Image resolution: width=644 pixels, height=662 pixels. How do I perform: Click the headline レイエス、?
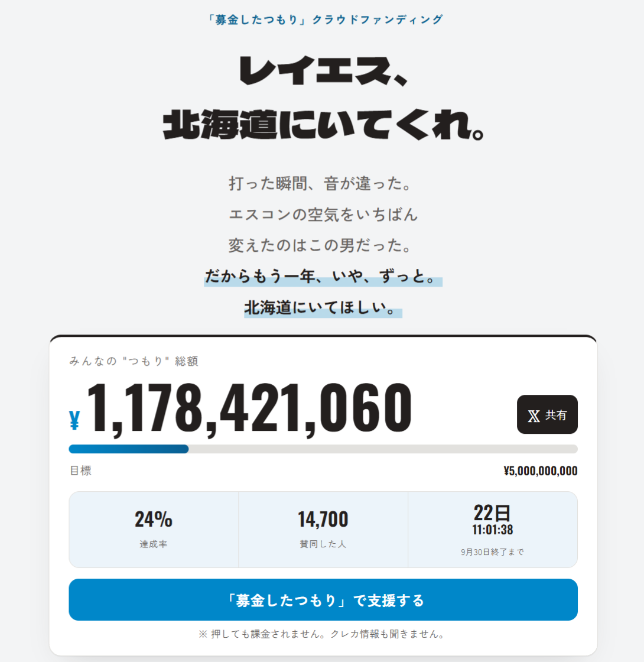(324, 71)
